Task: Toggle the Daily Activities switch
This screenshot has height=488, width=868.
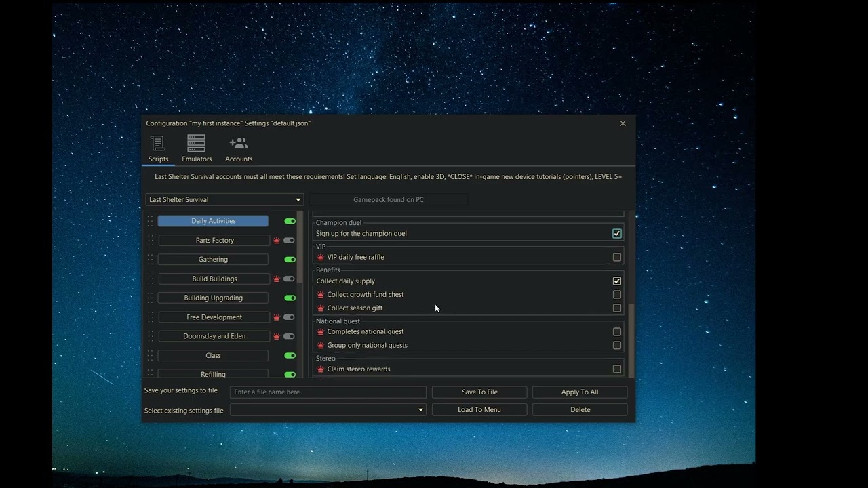Action: (290, 221)
